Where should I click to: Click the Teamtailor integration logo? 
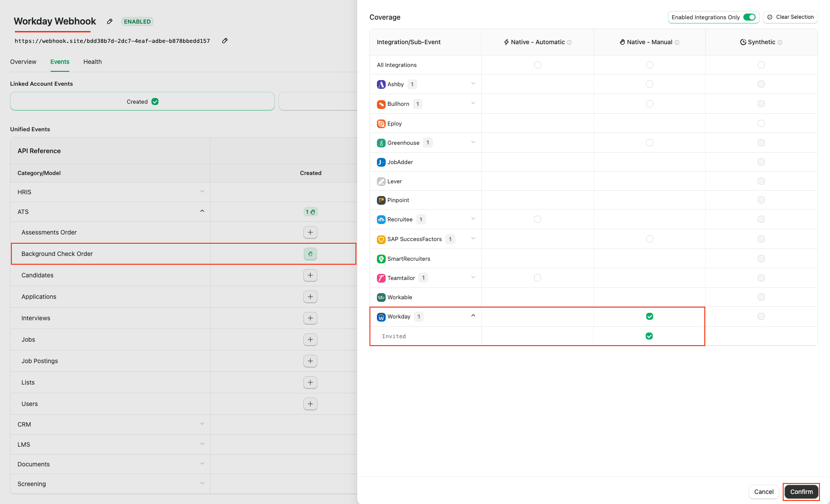(x=381, y=278)
